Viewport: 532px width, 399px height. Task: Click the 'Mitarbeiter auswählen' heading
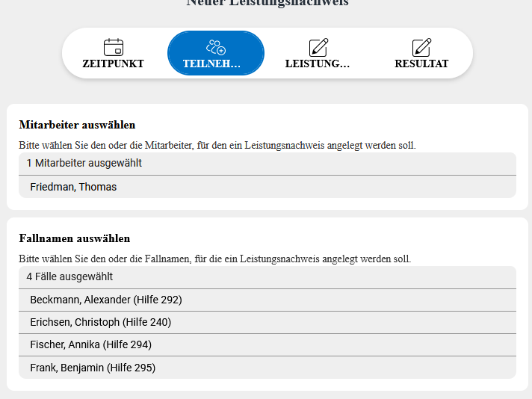[x=77, y=125]
